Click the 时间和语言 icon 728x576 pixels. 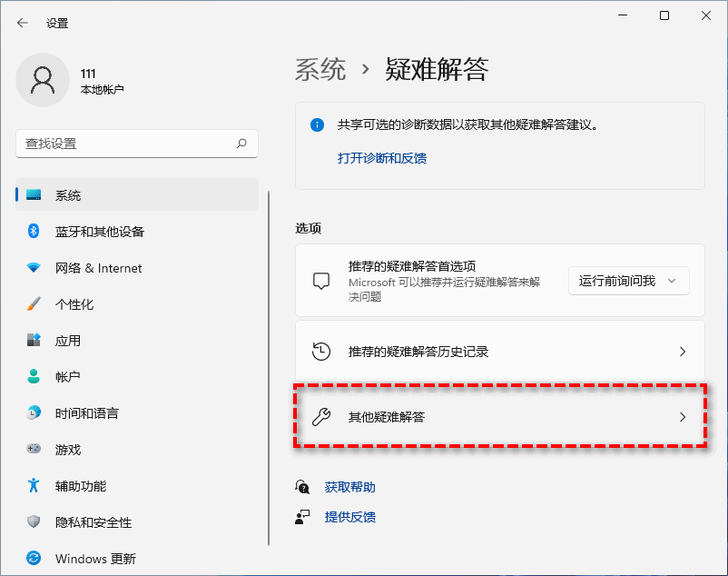click(32, 412)
